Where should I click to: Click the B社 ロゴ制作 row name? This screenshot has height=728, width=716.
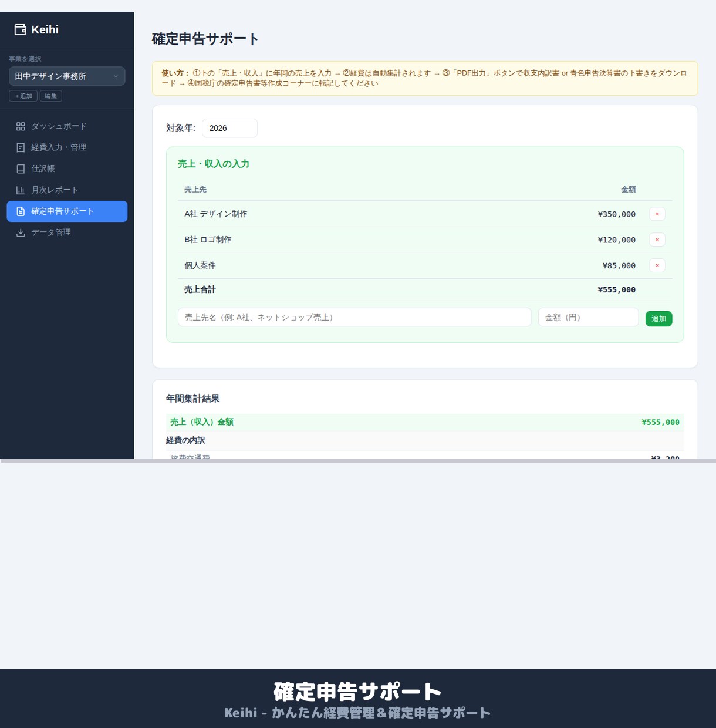[208, 240]
